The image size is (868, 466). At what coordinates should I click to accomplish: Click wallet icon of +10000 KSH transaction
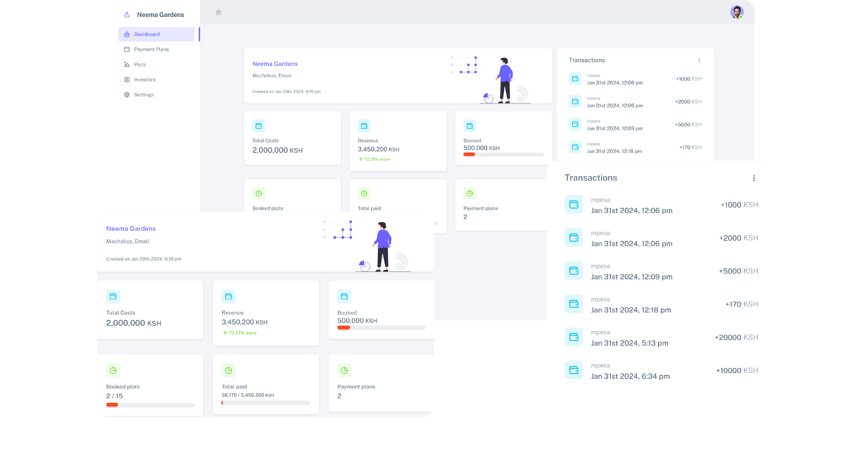pyautogui.click(x=574, y=370)
